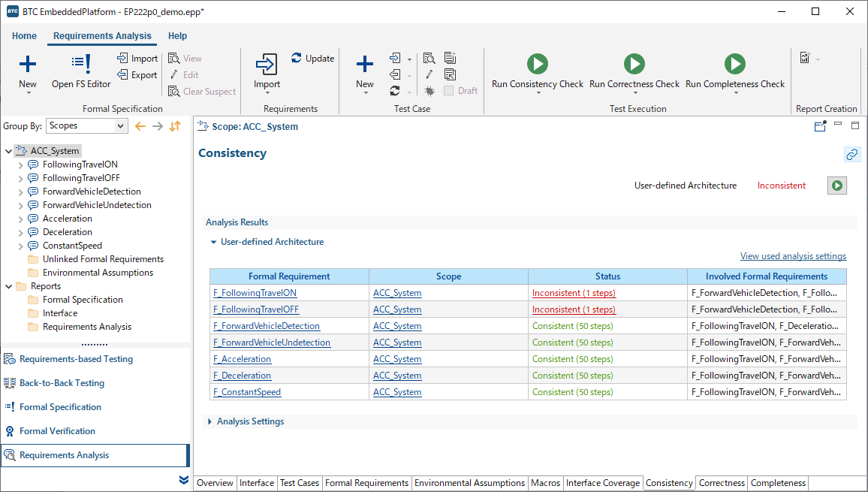This screenshot has height=492, width=868.
Task: Click the test case pages with arrow icon
Action: pyautogui.click(x=450, y=74)
